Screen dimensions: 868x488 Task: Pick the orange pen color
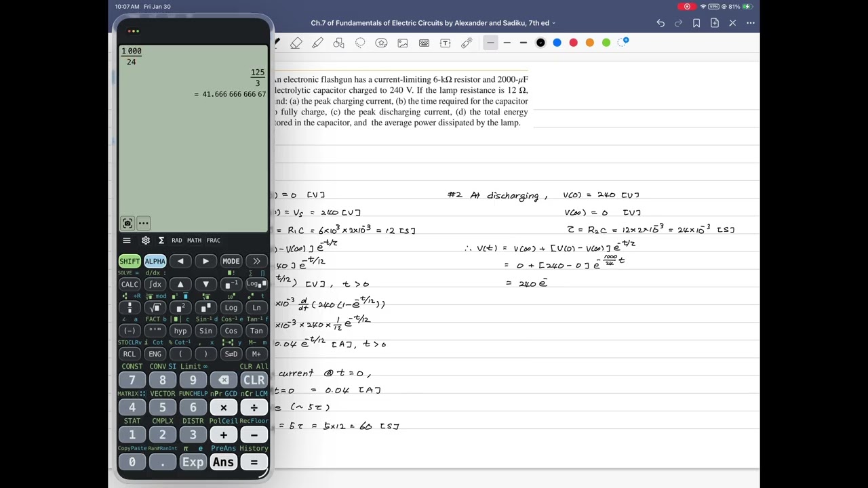pyautogui.click(x=590, y=43)
